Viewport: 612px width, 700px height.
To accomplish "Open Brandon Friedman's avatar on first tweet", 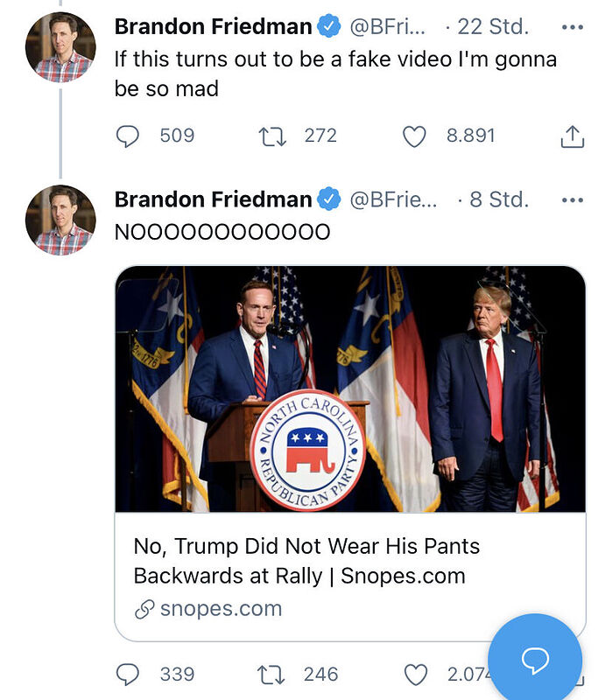I will (x=60, y=48).
